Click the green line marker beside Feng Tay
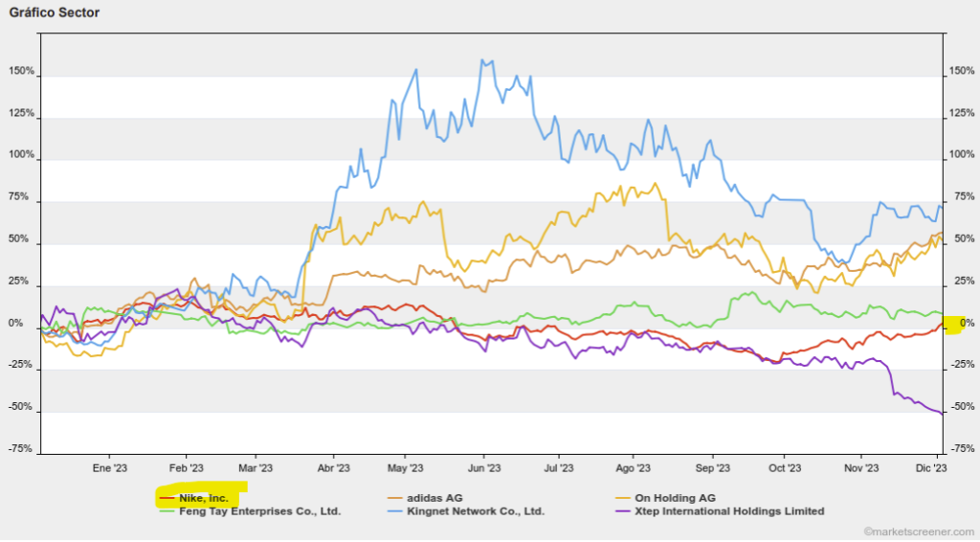 click(x=166, y=511)
